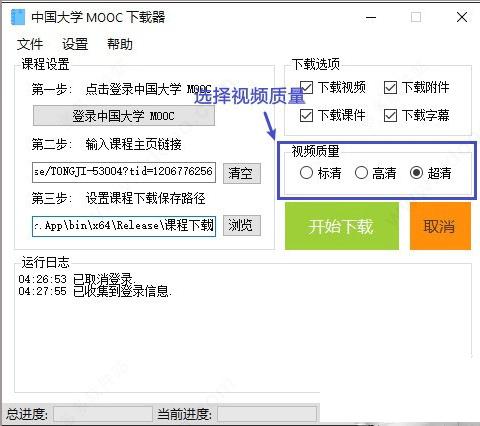Click the 清空 button to clear the link
Image resolution: width=480 pixels, height=426 pixels.
pyautogui.click(x=242, y=173)
